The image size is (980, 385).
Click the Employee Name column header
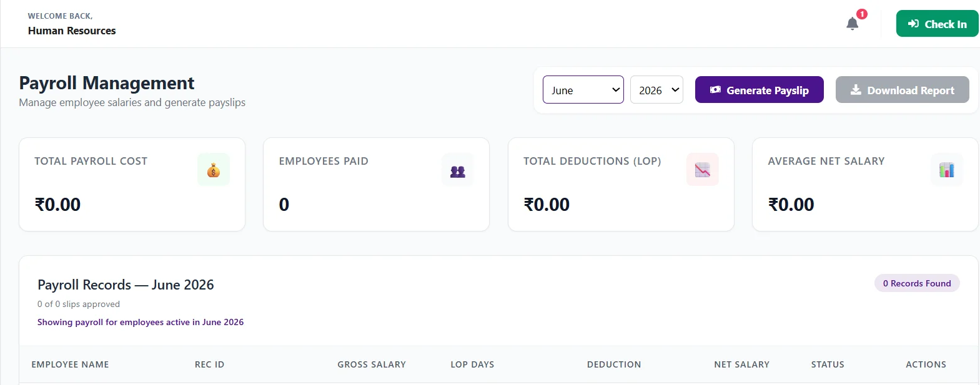70,364
